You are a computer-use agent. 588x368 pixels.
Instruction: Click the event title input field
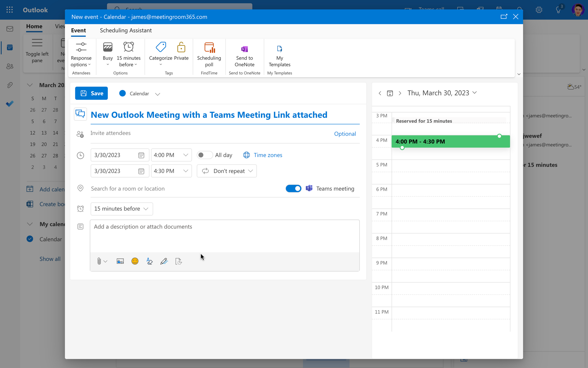point(224,115)
